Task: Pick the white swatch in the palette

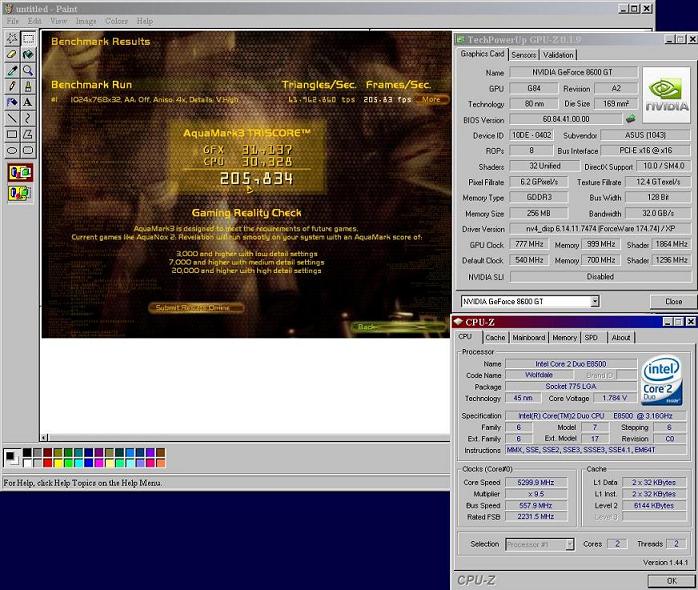Action: (27, 463)
